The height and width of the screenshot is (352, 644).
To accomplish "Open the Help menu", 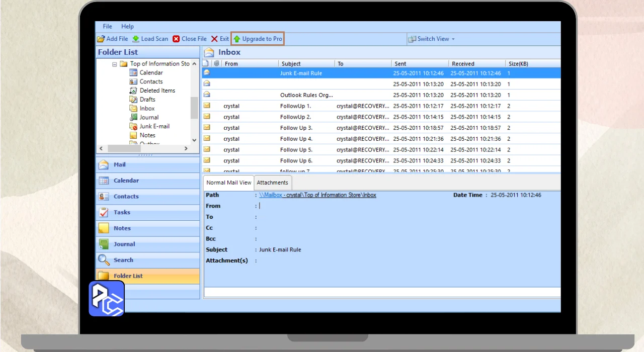I will click(x=127, y=26).
